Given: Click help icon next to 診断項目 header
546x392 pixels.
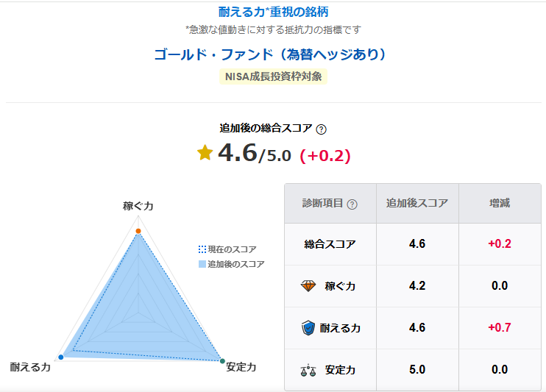Looking at the screenshot, I should (352, 204).
